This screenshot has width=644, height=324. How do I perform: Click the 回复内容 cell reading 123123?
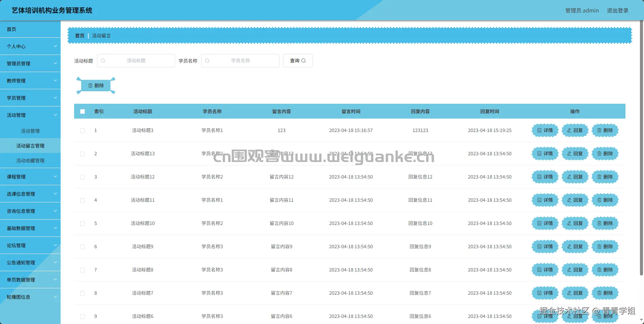pyautogui.click(x=420, y=130)
